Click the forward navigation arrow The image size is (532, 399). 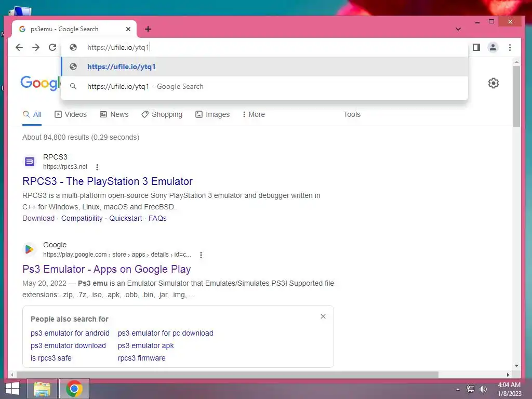click(x=36, y=47)
